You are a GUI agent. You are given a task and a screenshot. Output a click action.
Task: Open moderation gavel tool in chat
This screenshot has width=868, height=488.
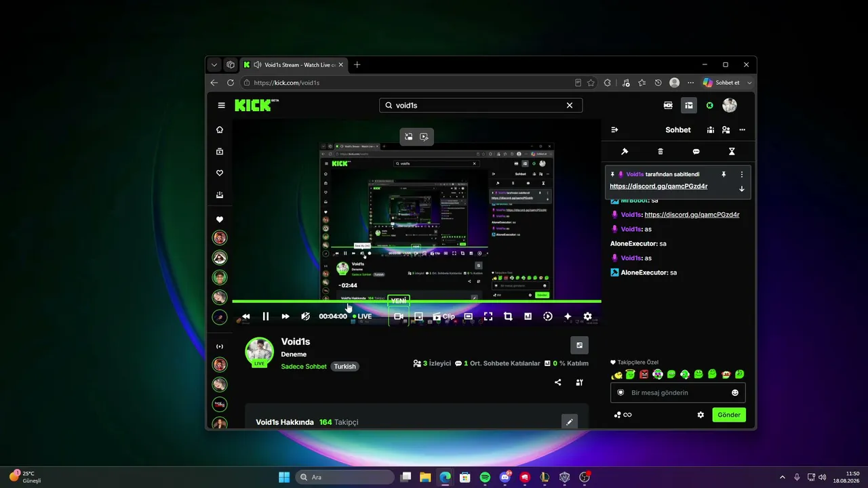[x=625, y=151]
